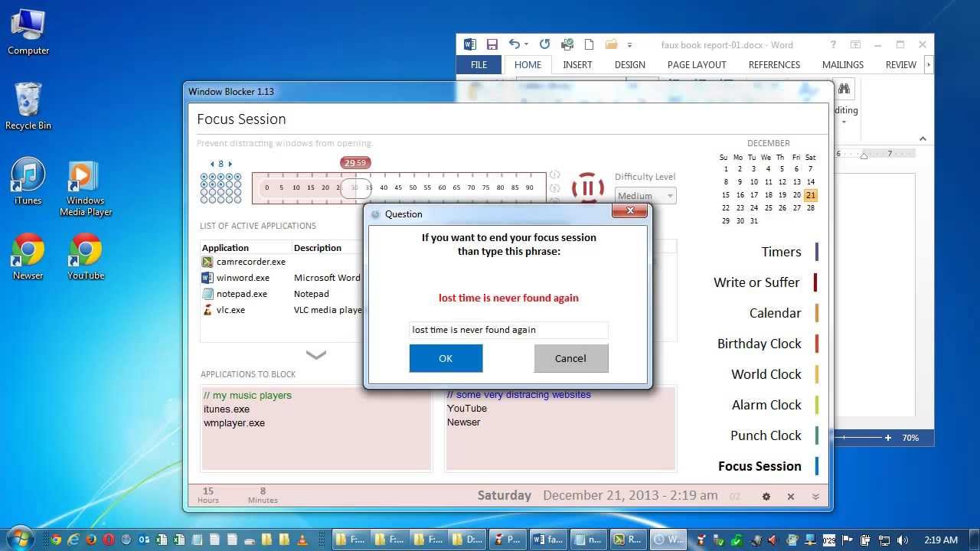Viewport: 980px width, 551px height.
Task: Click the focus timer slider handle
Action: tap(355, 187)
